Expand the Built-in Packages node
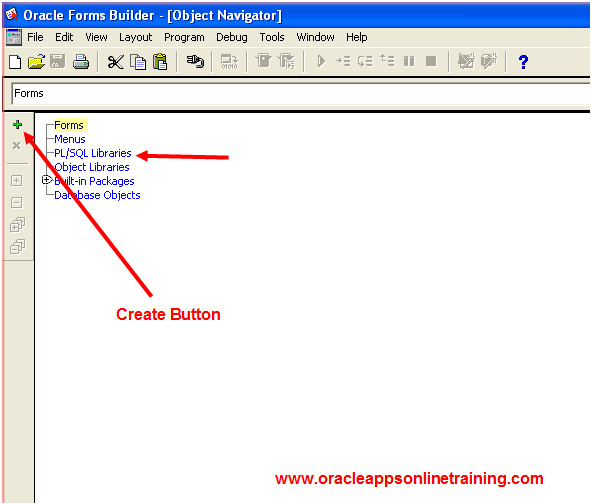591x504 pixels. (46, 180)
